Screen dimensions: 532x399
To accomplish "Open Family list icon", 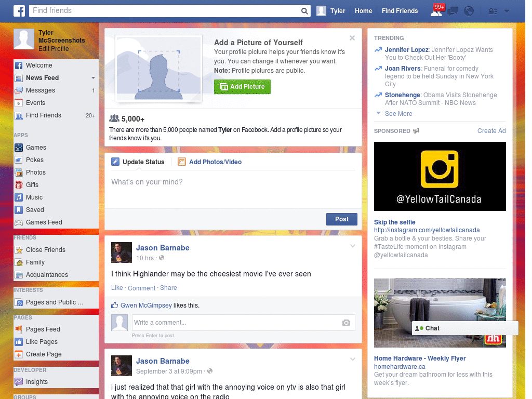I will [x=19, y=262].
